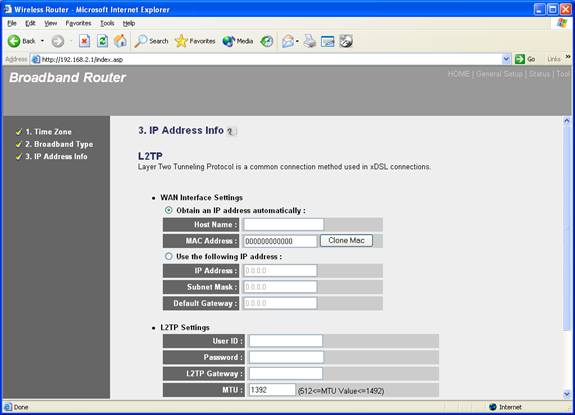575x415 pixels.
Task: Open the Tools menu
Action: pyautogui.click(x=107, y=23)
